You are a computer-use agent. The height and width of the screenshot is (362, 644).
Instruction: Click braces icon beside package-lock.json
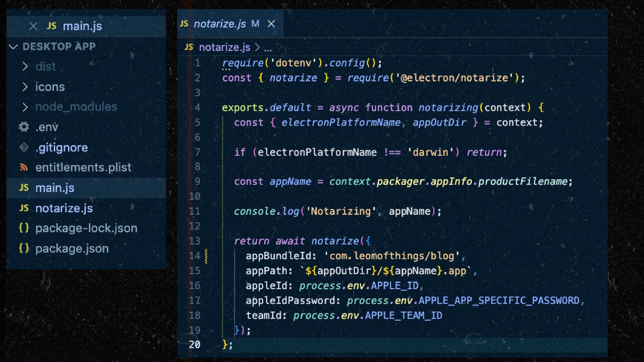[x=24, y=228]
